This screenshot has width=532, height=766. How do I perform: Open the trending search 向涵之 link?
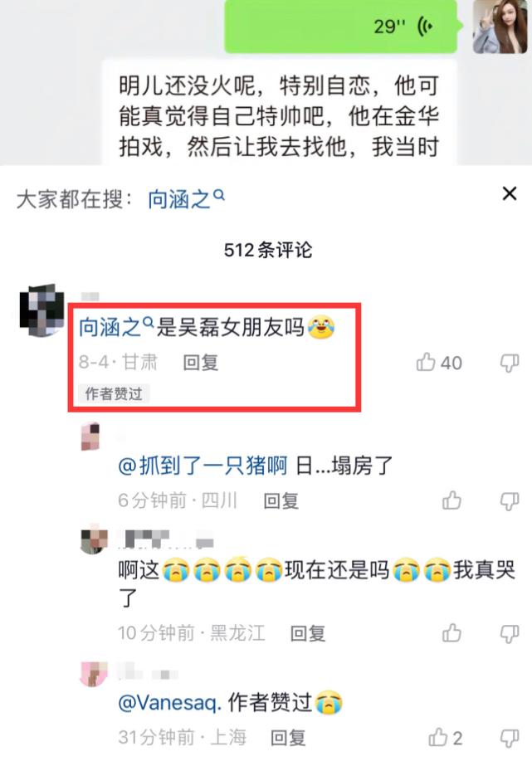(186, 200)
